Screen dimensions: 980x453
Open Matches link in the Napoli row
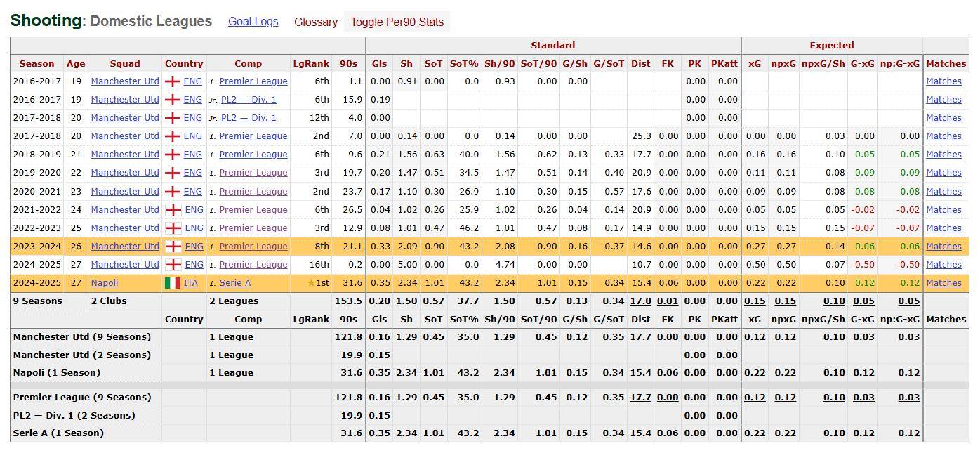[x=944, y=282]
